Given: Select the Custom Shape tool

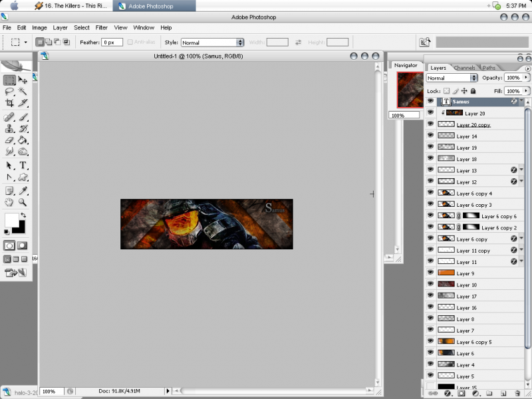Looking at the screenshot, I should 23,177.
